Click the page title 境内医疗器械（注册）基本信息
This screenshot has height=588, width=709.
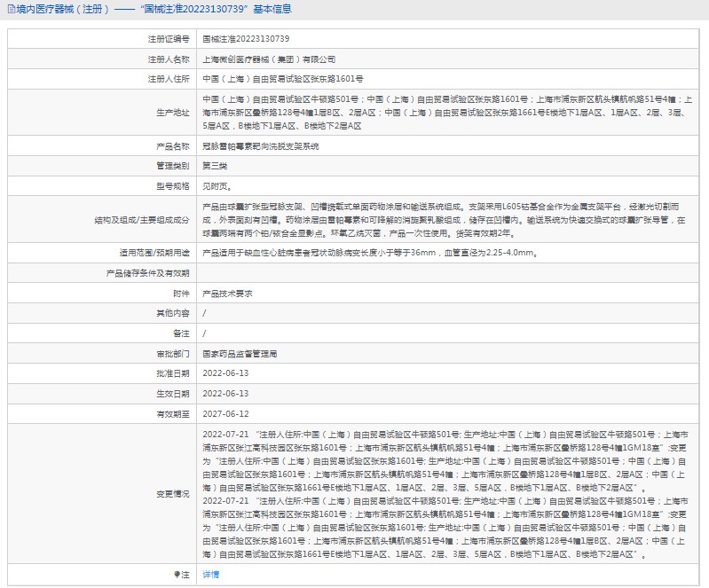click(x=154, y=9)
